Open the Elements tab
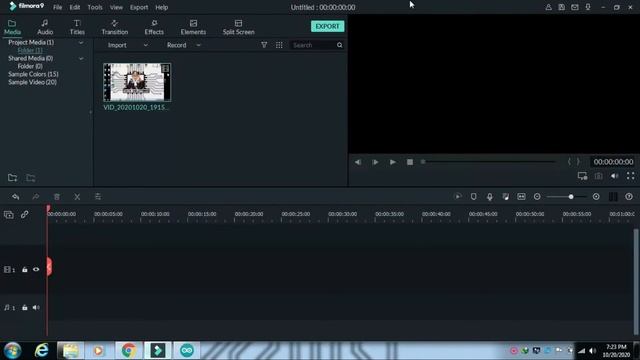The height and width of the screenshot is (360, 640). pos(193,27)
